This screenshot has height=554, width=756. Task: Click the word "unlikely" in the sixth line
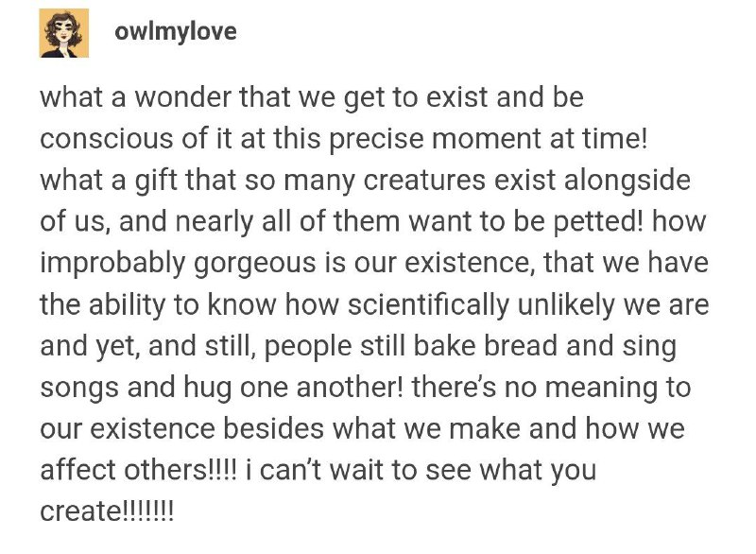click(x=565, y=304)
